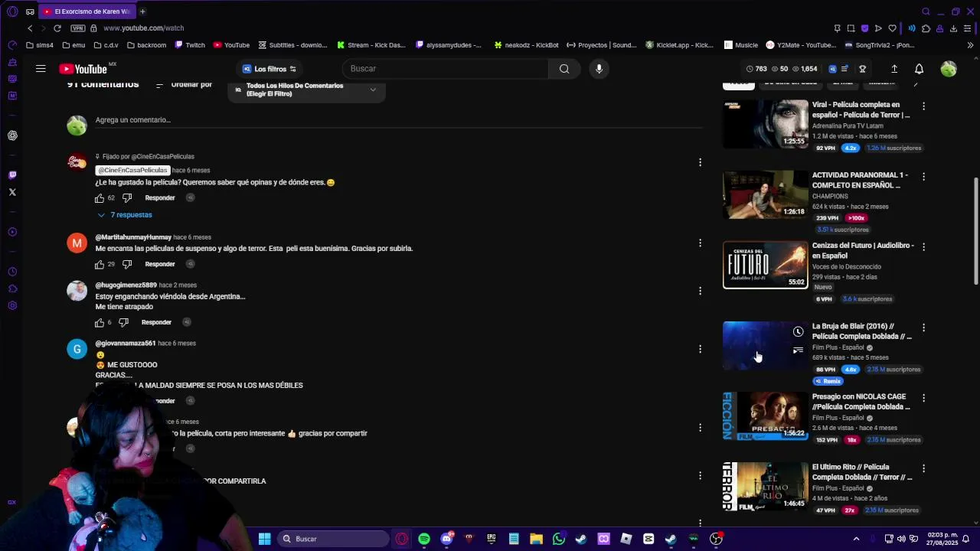Open the sims4 bookmarks folder
The image size is (980, 551).
tap(40, 45)
